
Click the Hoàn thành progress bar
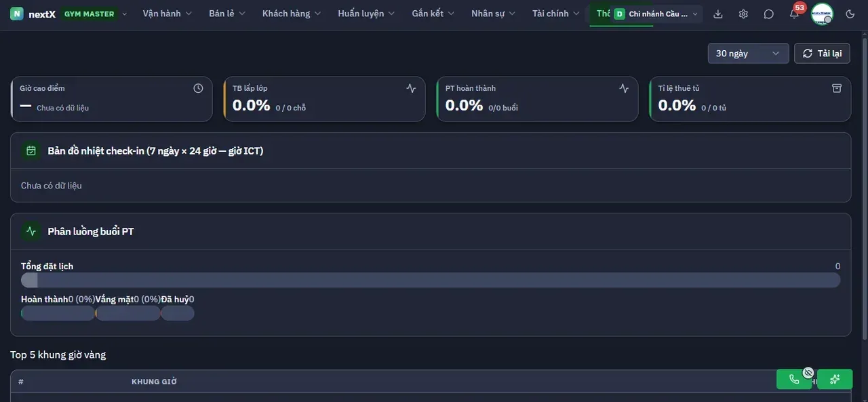coord(58,313)
